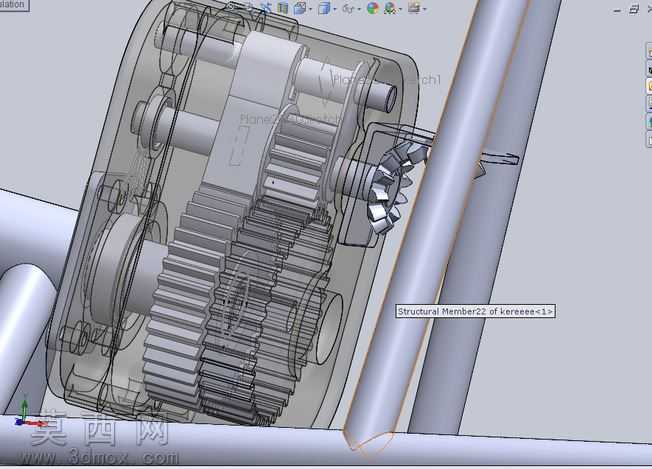Expand the View Orientation dropdown arrow
The image size is (652, 469).
(x=311, y=9)
